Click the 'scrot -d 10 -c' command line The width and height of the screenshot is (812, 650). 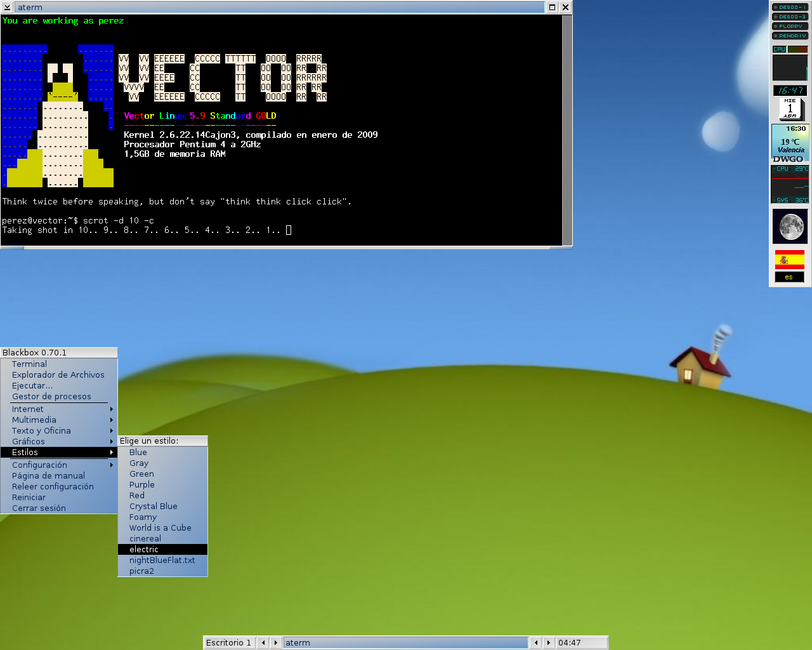[119, 221]
